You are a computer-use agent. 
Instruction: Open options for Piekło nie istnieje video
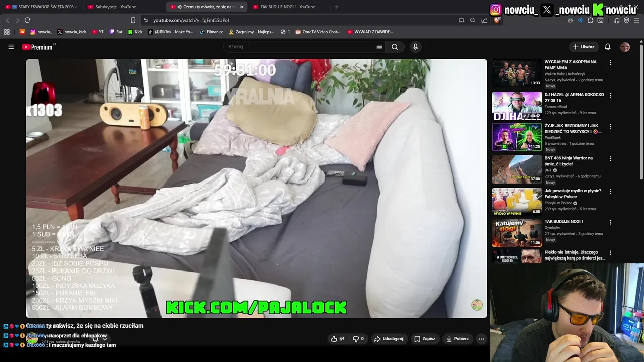(610, 253)
